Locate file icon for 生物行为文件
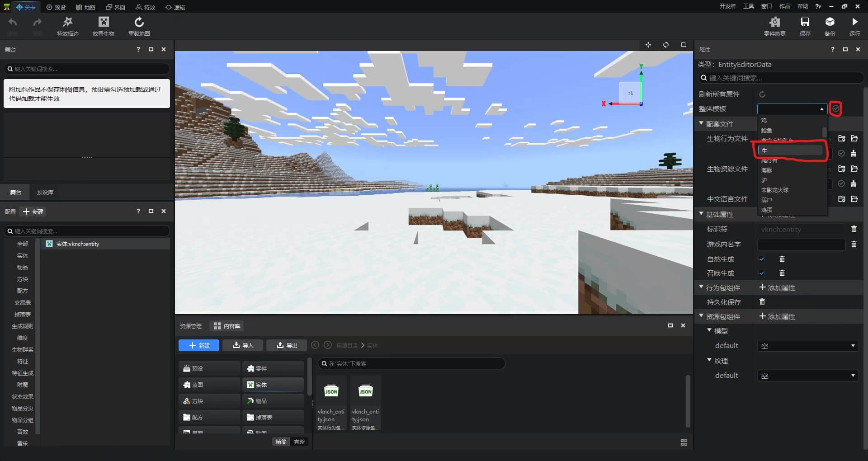 click(842, 138)
